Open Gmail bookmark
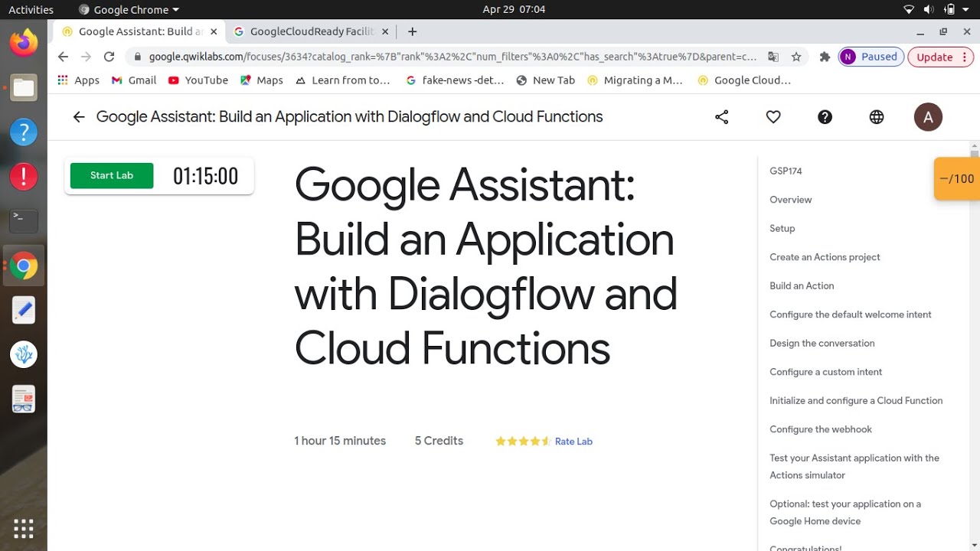This screenshot has width=980, height=551. point(134,80)
